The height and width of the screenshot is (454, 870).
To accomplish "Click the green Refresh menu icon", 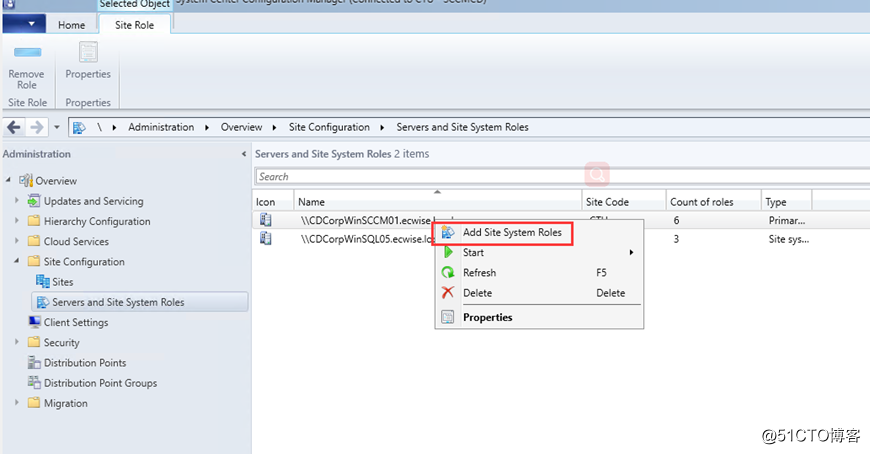I will [x=448, y=273].
